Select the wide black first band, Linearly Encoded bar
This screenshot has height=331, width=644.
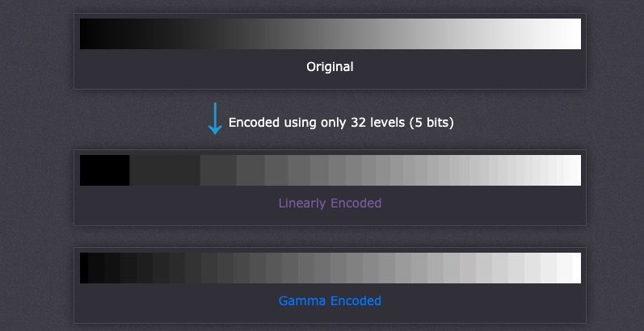point(104,170)
